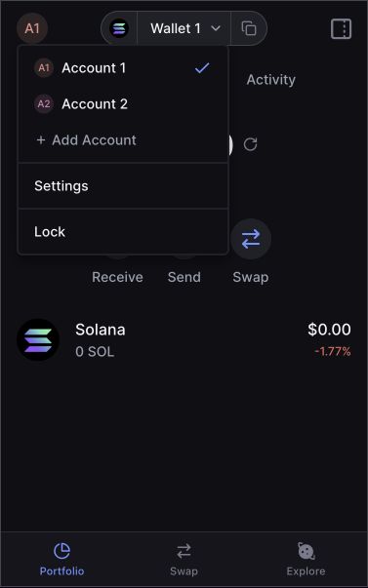Click the refresh balance icon
Screen dimensions: 368x588
click(x=250, y=144)
